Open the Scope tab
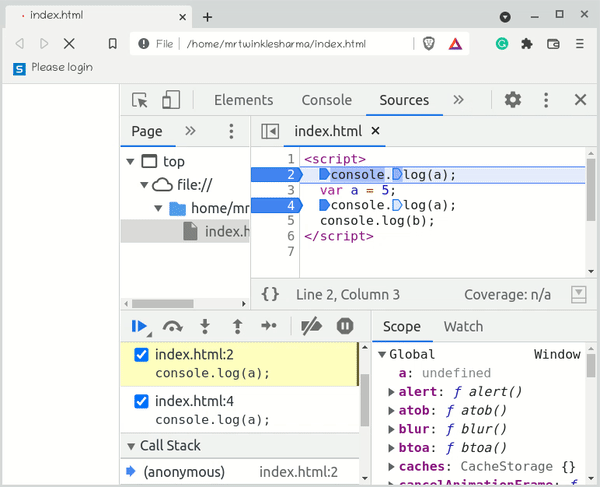Screen dimensions: 600x487 [x=401, y=326]
